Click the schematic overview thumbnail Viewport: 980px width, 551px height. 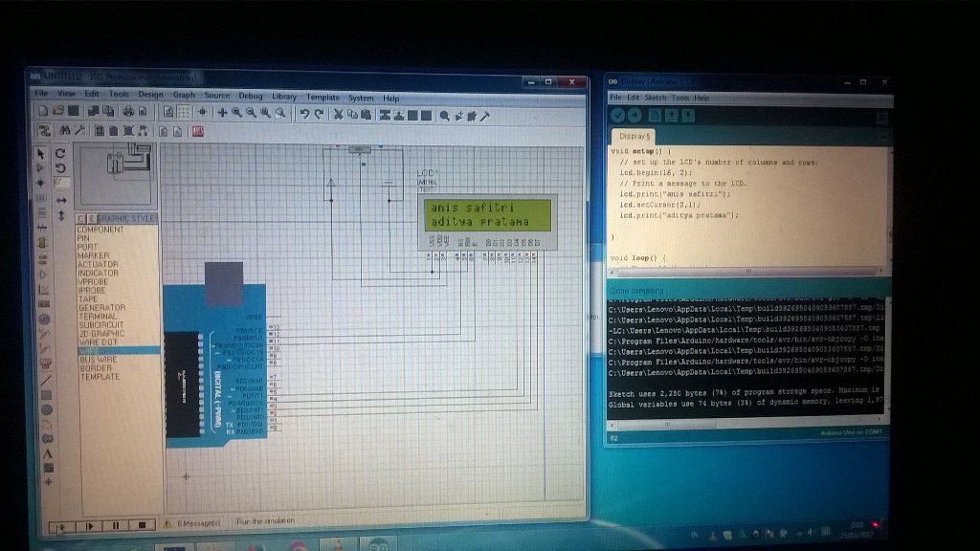pyautogui.click(x=116, y=176)
